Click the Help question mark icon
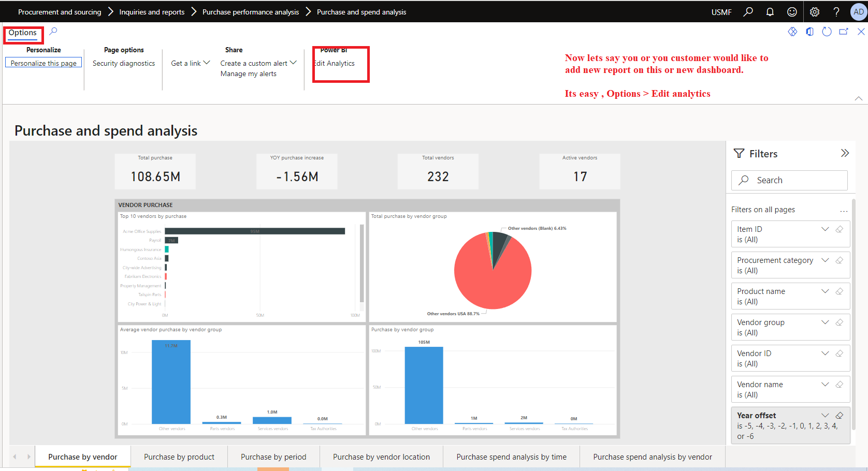This screenshot has height=471, width=868. 836,11
